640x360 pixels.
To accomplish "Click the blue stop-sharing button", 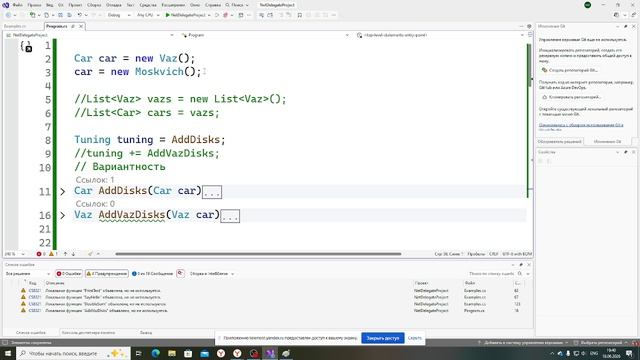I will tap(382, 338).
